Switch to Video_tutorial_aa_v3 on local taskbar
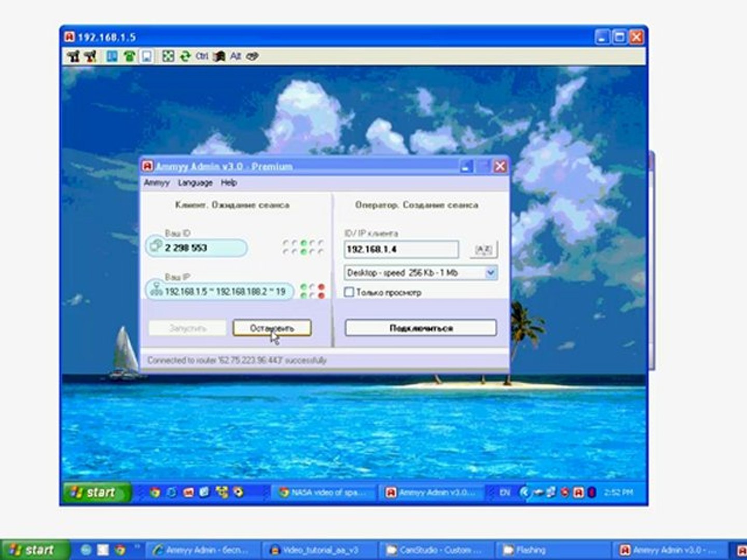 pyautogui.click(x=316, y=550)
